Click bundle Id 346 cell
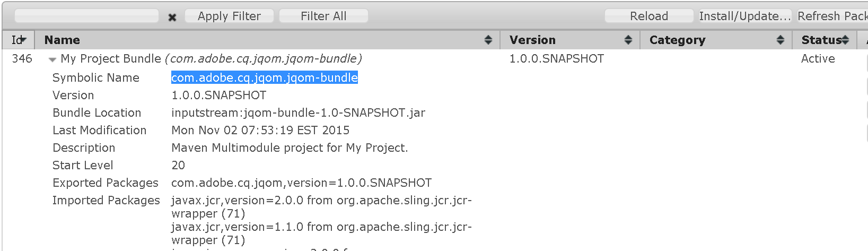Screen dimensions: 868x251 pyautogui.click(x=22, y=59)
